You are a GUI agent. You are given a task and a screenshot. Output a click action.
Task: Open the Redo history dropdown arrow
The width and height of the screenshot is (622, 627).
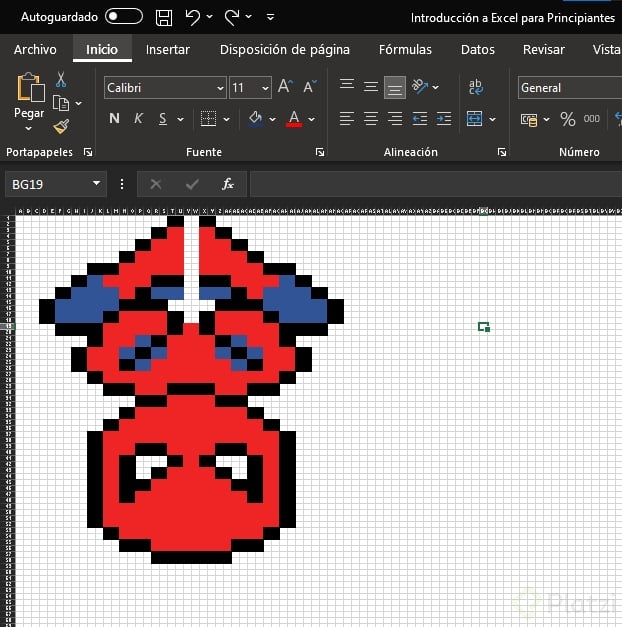click(248, 17)
